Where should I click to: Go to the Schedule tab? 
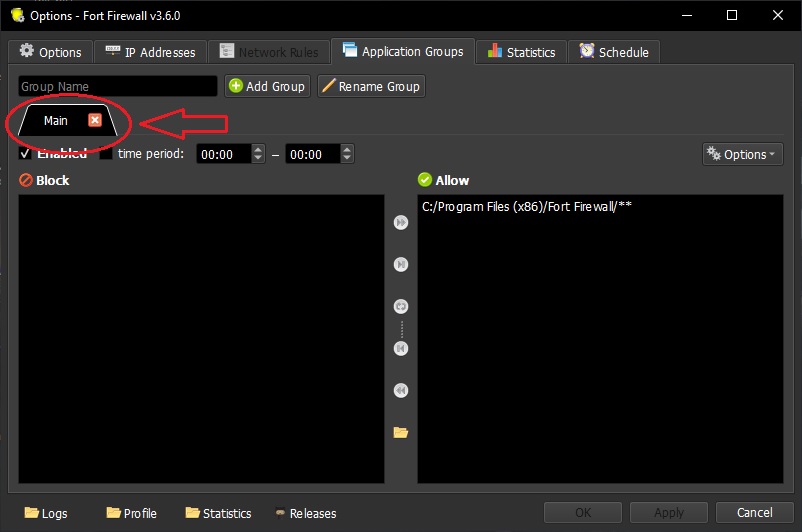point(614,52)
